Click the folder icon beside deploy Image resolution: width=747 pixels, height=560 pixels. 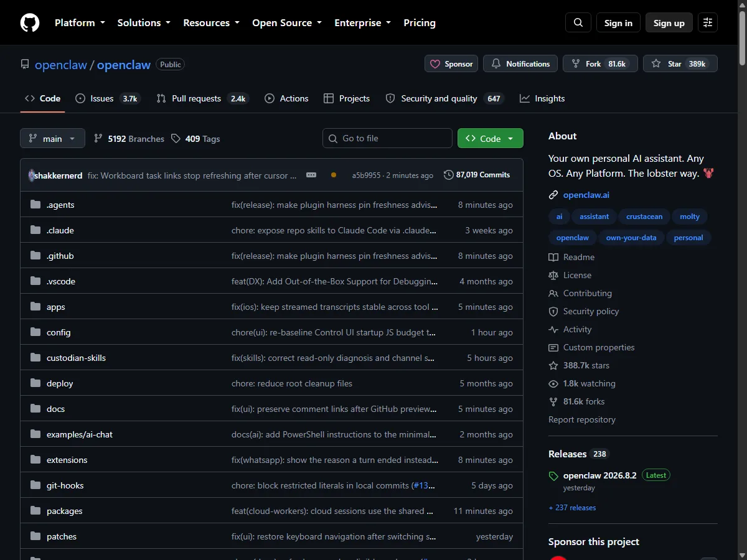[x=35, y=383]
